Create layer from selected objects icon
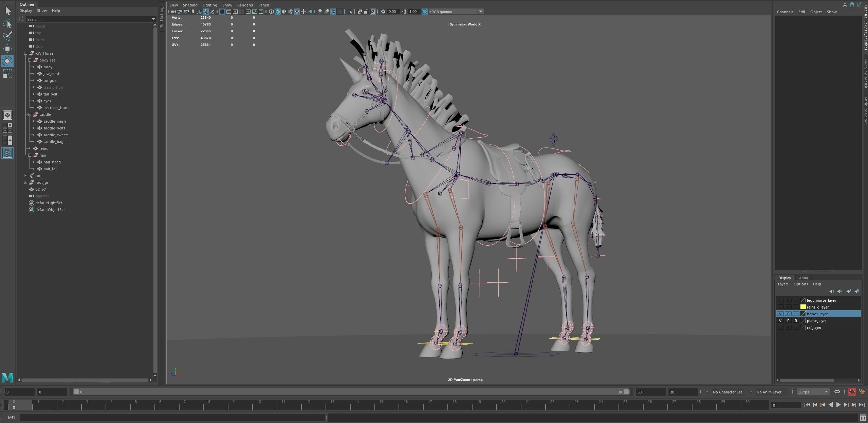 (x=857, y=291)
